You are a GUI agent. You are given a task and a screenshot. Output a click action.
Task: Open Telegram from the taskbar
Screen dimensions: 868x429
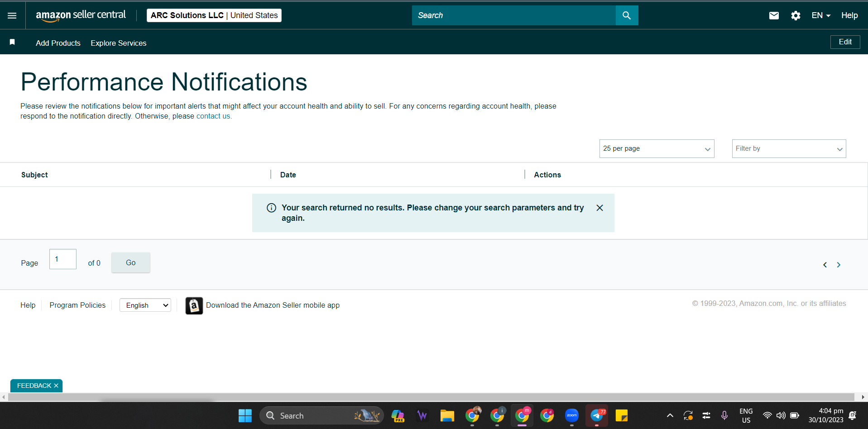pyautogui.click(x=597, y=415)
